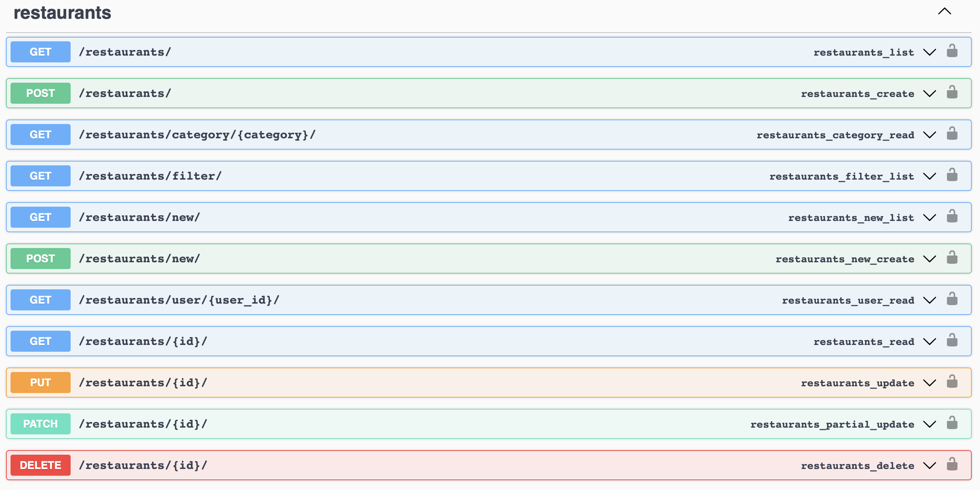The height and width of the screenshot is (490, 980).
Task: Open the /restaurants/category/{category}/ endpoint path
Action: click(197, 135)
